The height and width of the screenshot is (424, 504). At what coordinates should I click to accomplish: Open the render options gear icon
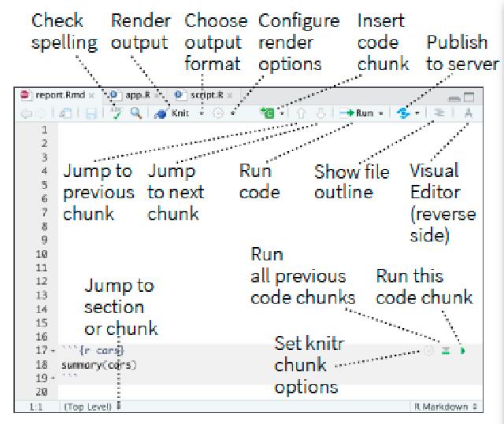coord(218,113)
